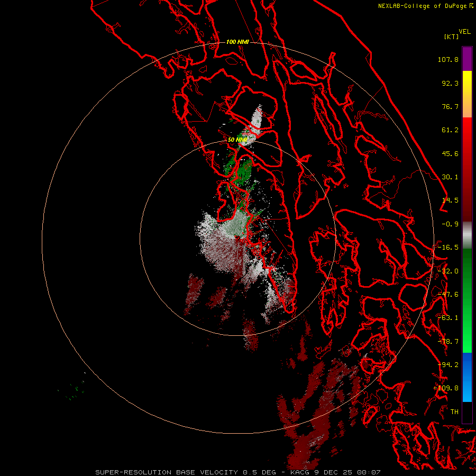Click the 107.8 velocity scale value
476x476 pixels.
tap(448, 59)
